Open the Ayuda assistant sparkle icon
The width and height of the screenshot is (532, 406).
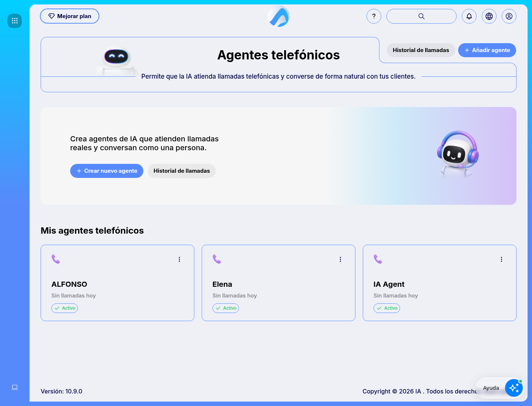514,388
